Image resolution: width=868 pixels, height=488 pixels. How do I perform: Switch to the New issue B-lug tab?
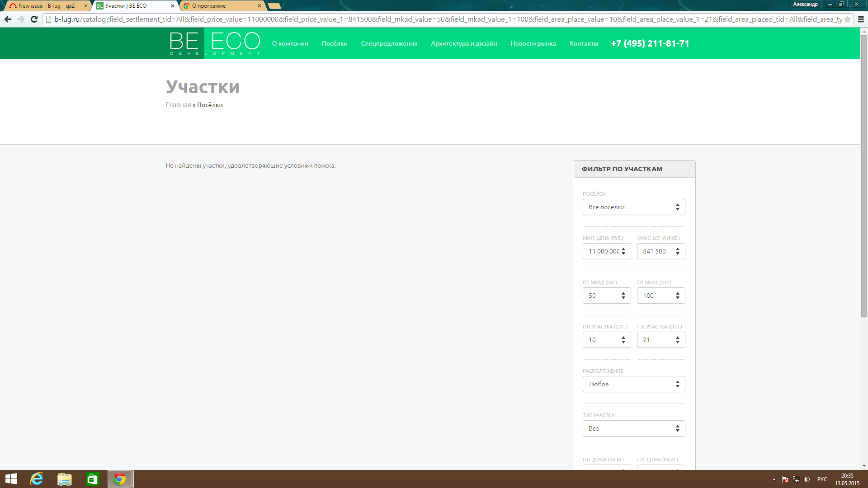point(47,6)
